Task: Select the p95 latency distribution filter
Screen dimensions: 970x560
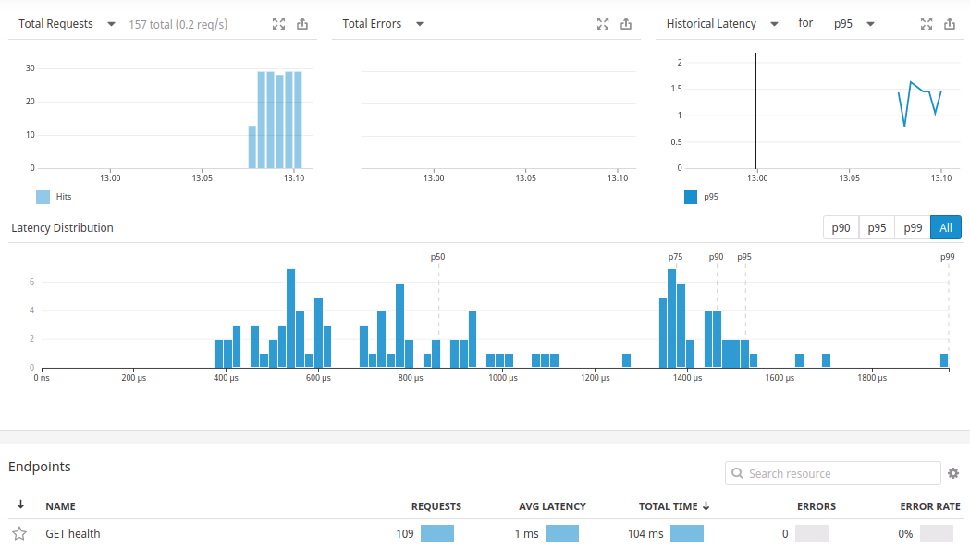Action: click(x=877, y=227)
